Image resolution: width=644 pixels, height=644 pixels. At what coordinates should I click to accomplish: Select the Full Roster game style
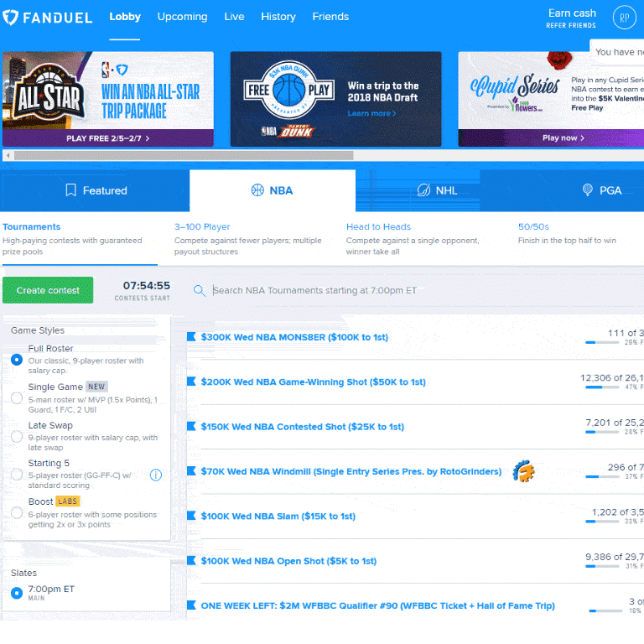pyautogui.click(x=17, y=360)
